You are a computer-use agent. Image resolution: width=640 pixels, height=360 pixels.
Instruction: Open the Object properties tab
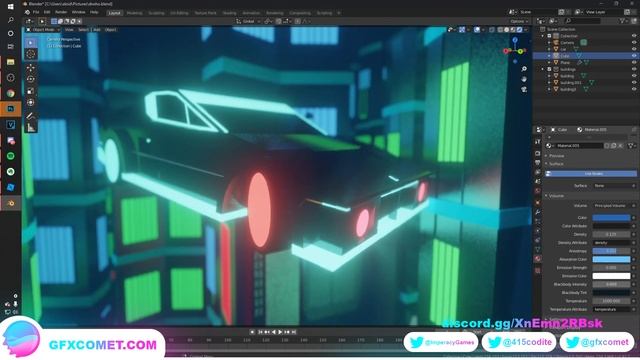(x=538, y=202)
